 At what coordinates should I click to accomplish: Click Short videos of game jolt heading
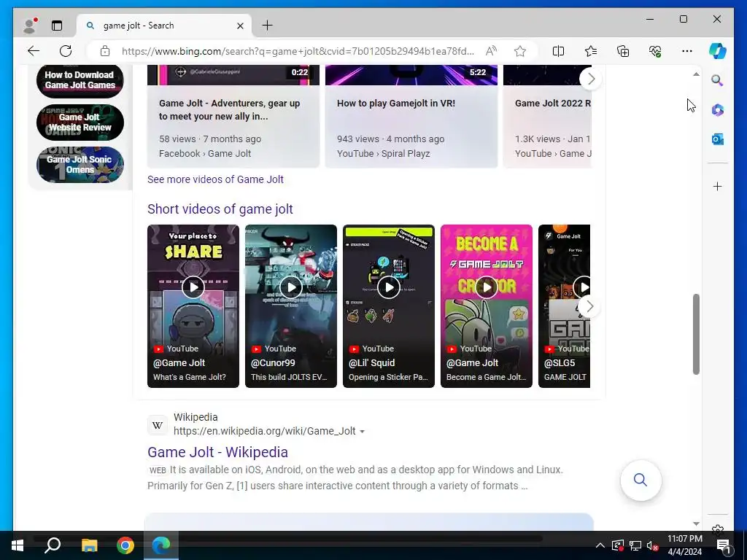[220, 209]
